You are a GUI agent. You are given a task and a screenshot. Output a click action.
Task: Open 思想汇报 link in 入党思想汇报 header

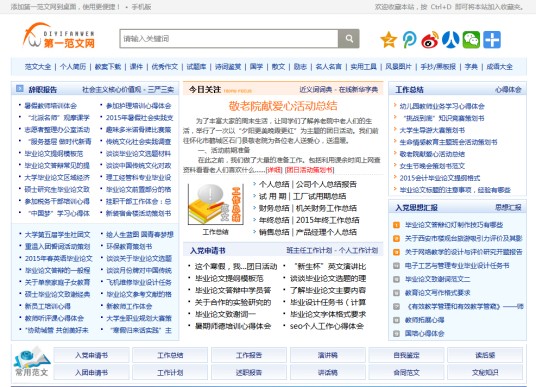(x=508, y=208)
